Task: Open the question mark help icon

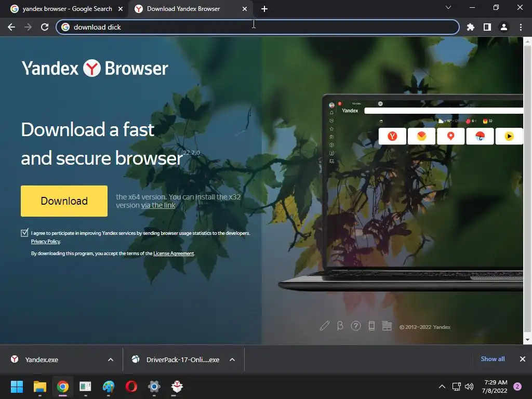Action: [355, 326]
